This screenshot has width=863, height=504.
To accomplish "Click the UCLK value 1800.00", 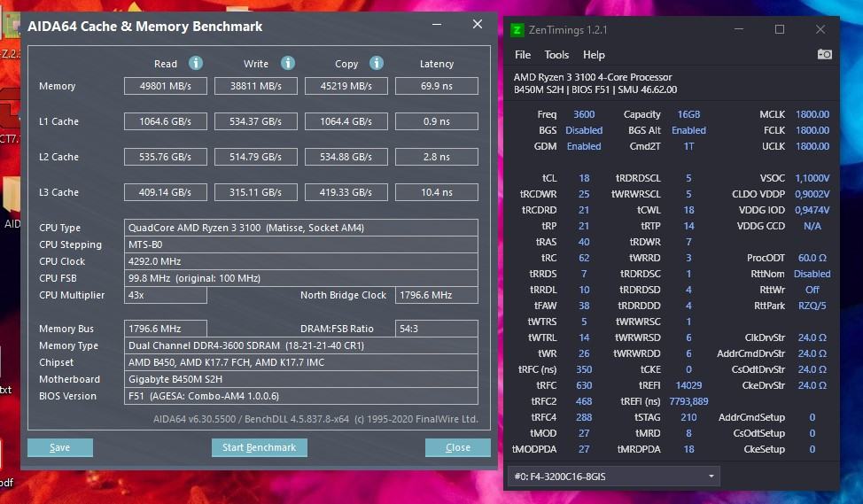I will (x=812, y=146).
